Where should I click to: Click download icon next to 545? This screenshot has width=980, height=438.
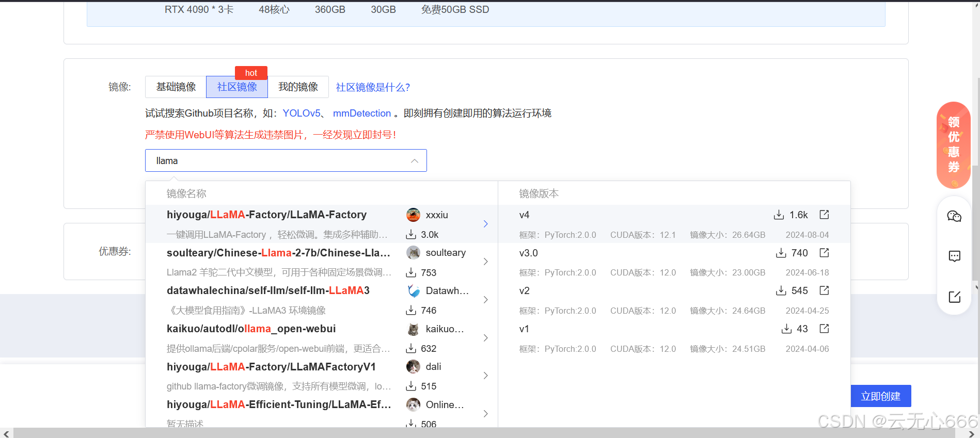[781, 291]
